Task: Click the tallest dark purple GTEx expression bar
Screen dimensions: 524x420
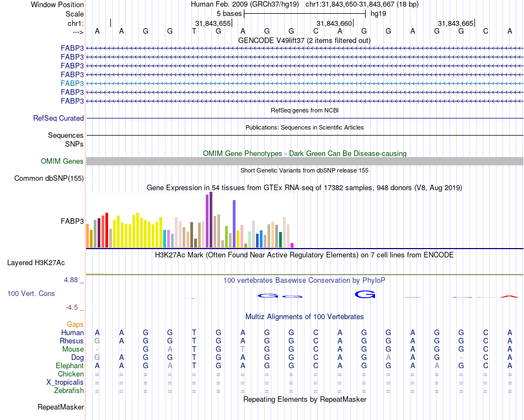Action: tap(211, 220)
